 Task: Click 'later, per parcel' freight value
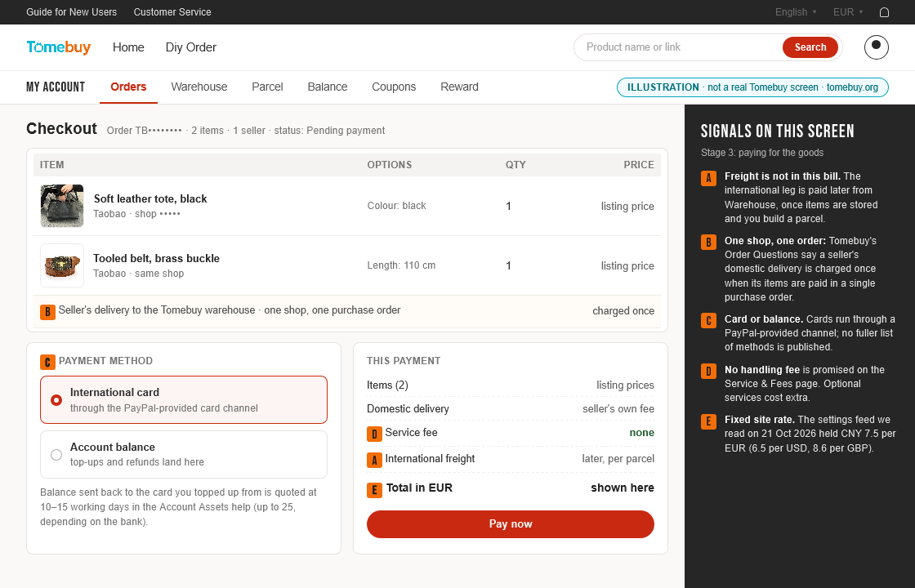(618, 459)
